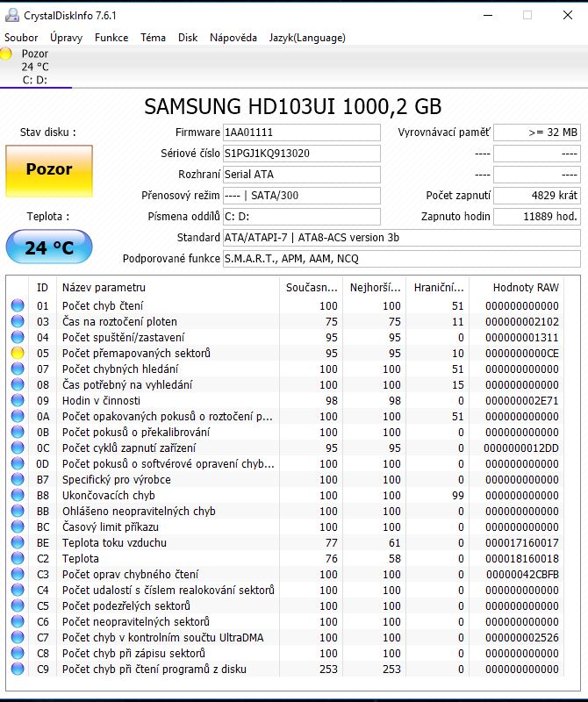Click the CrystalDiskInfo title bar app icon

[x=12, y=15]
